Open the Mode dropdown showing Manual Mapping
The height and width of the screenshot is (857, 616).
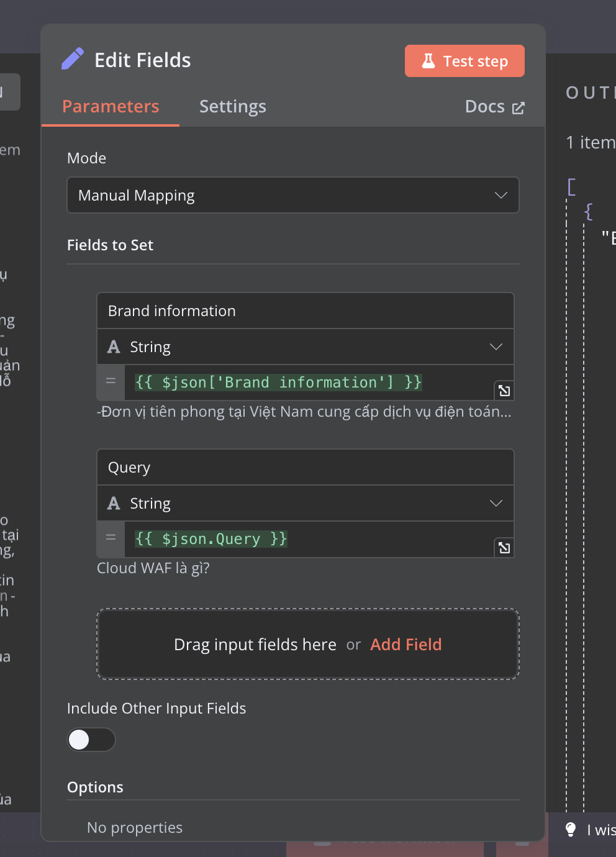point(293,195)
